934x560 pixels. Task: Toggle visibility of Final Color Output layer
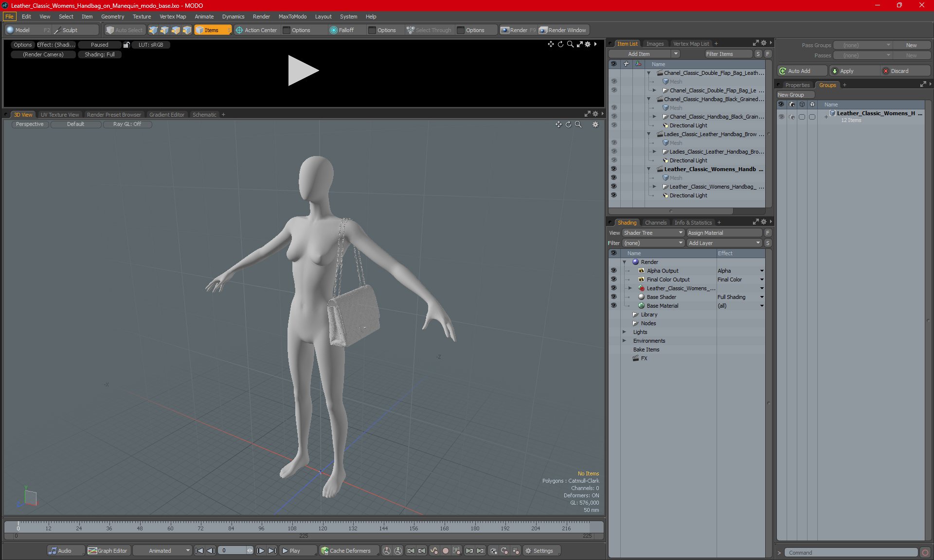coord(613,280)
